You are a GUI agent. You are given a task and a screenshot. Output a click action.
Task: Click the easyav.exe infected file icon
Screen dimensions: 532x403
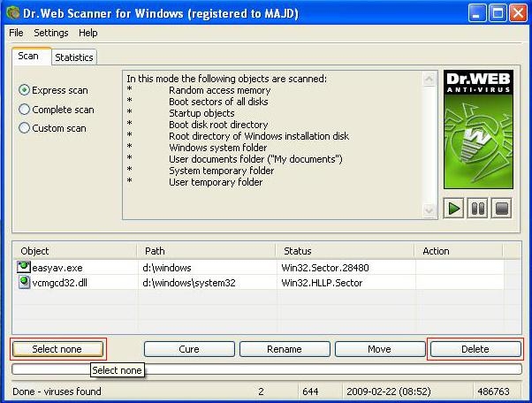coord(23,267)
